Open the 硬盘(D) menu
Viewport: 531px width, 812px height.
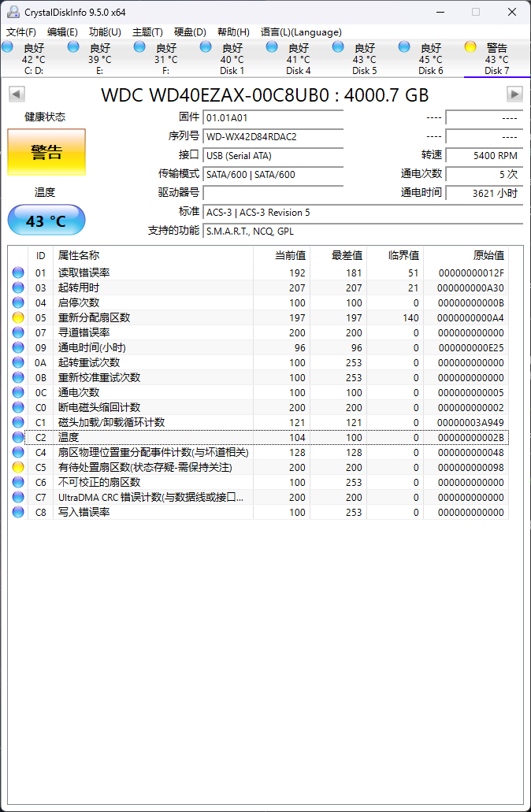pyautogui.click(x=190, y=32)
